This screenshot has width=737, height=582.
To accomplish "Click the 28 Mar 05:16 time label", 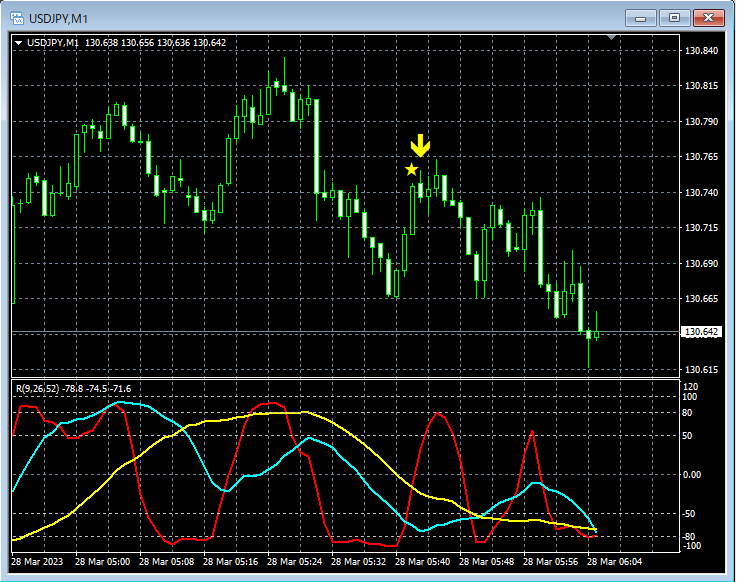I will click(x=230, y=562).
